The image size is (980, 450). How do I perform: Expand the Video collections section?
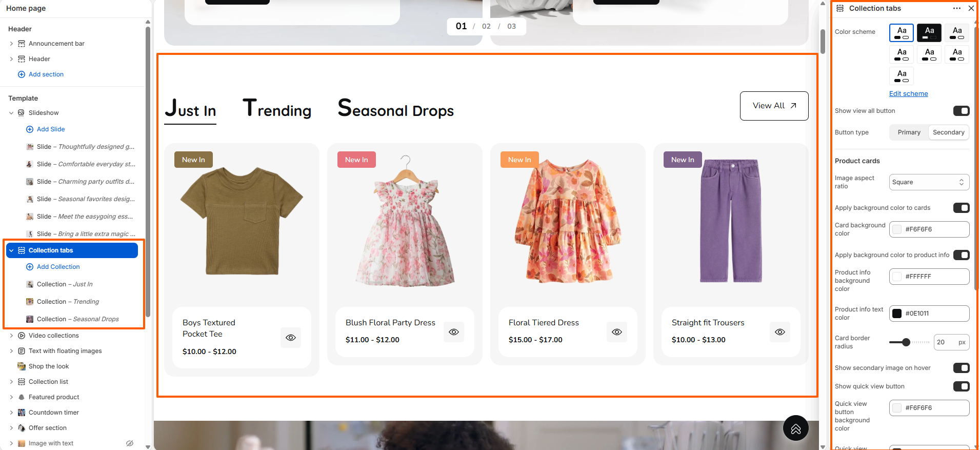(x=11, y=336)
